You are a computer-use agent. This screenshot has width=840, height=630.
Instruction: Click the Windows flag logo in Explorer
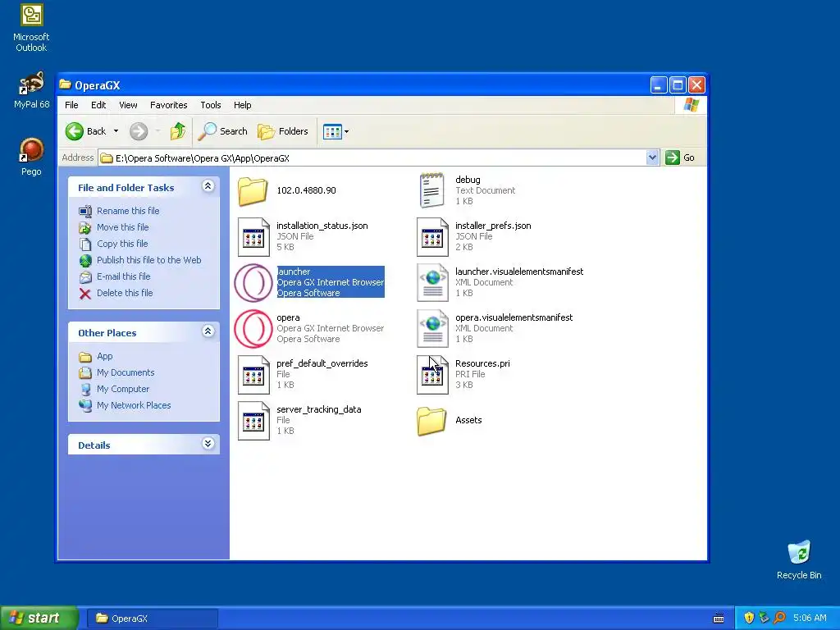691,105
